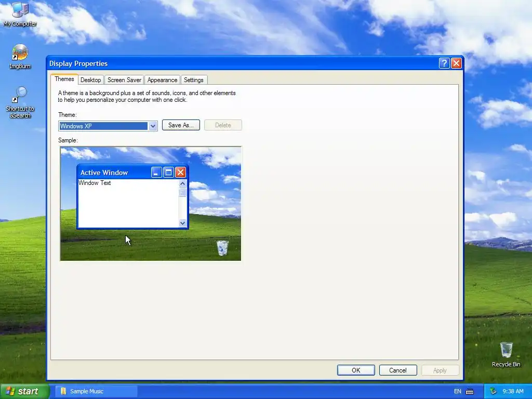Screen dimensions: 532x399
Task: Select the Shortcut to &Search icon
Action: pyautogui.click(x=20, y=102)
